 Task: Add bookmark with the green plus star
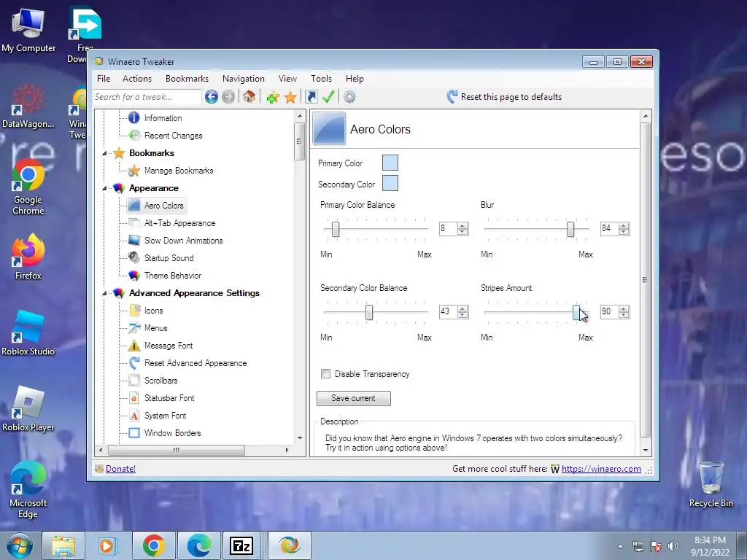click(x=273, y=97)
